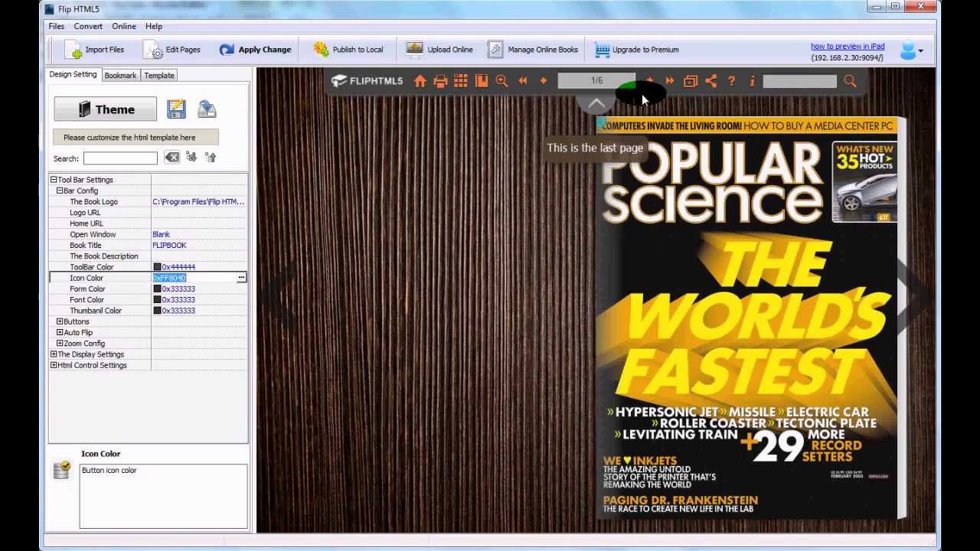Screen dimensions: 980x551
Task: Open the Convert menu
Action: coord(88,27)
